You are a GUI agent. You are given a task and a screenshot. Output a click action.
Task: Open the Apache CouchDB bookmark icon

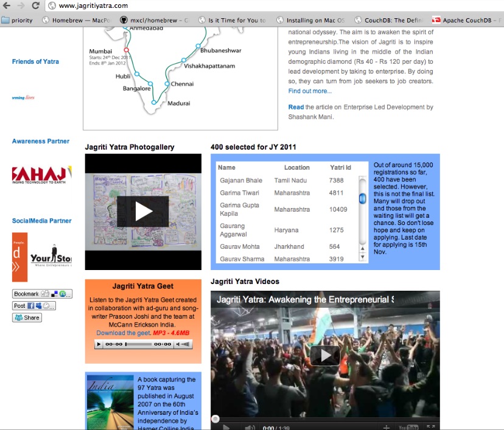click(x=436, y=20)
